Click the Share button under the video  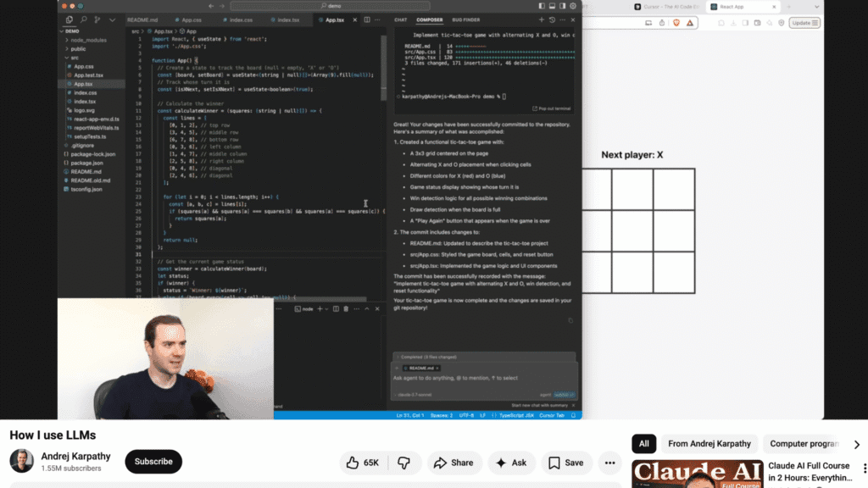tap(454, 463)
